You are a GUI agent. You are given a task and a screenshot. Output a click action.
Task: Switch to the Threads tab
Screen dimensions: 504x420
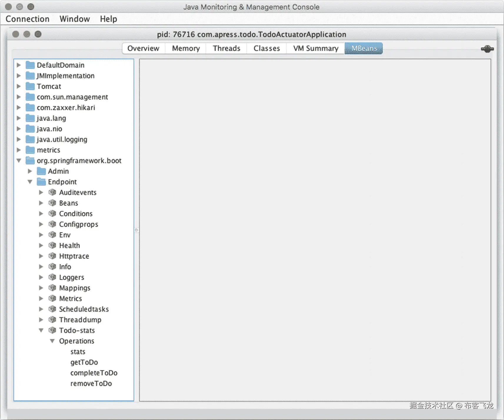tap(227, 48)
